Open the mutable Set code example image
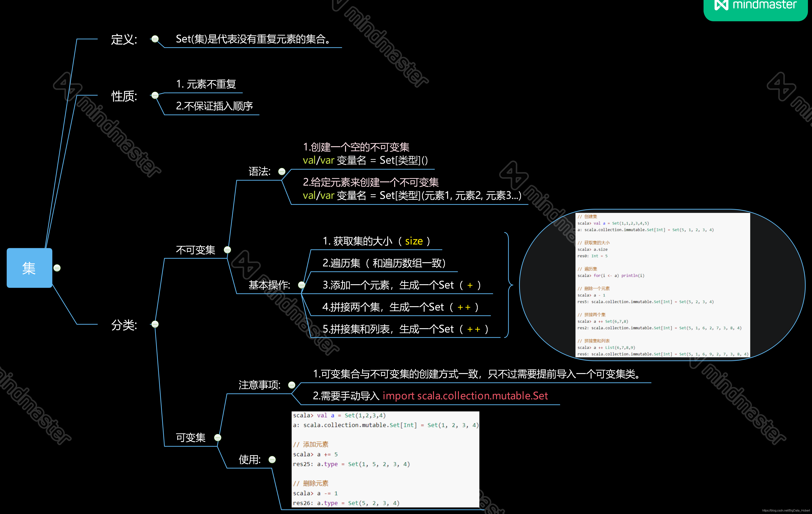Image resolution: width=812 pixels, height=514 pixels. 385,459
